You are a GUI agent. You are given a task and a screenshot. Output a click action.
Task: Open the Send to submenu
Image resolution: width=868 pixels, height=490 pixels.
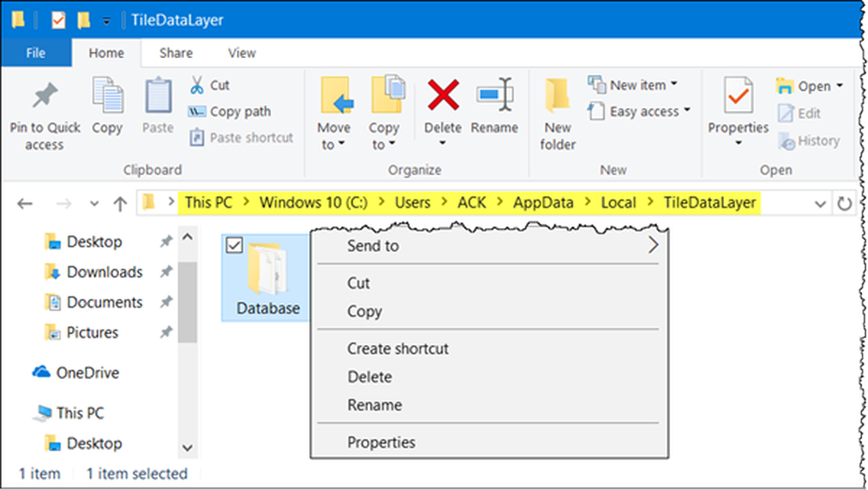tap(489, 245)
